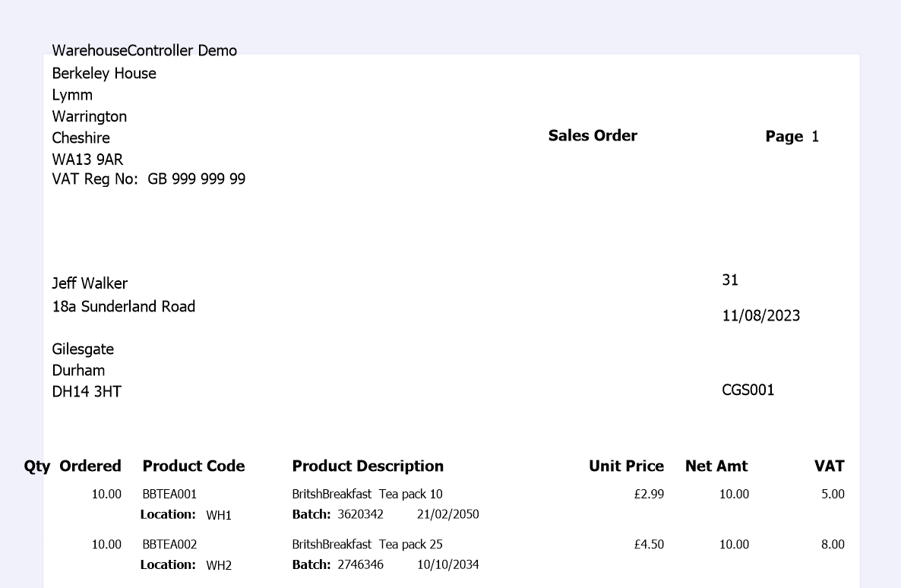Click the WarehouseController Demo company name
This screenshot has width=901, height=588.
[144, 51]
